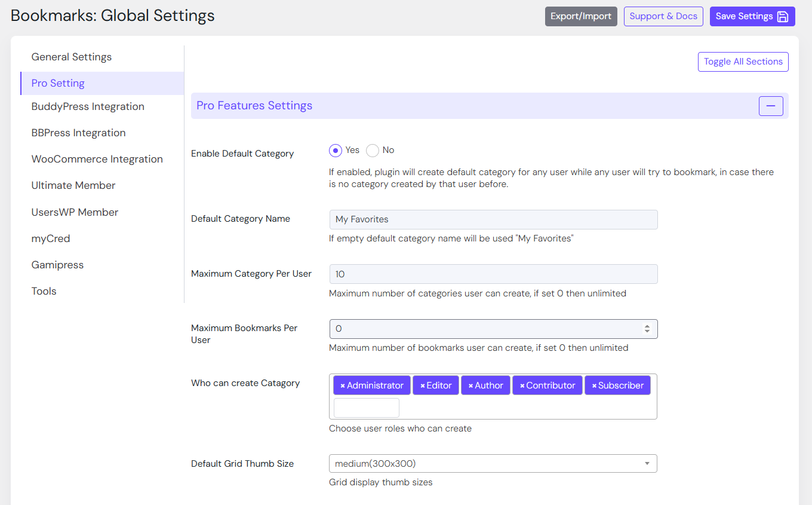
Task: Click 'Choose user roles who can create' text
Action: pos(400,429)
